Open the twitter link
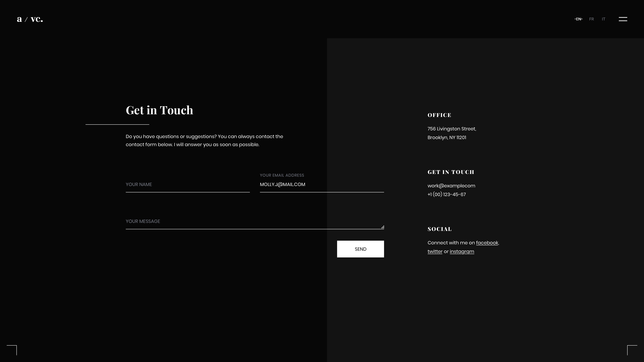 (x=435, y=252)
